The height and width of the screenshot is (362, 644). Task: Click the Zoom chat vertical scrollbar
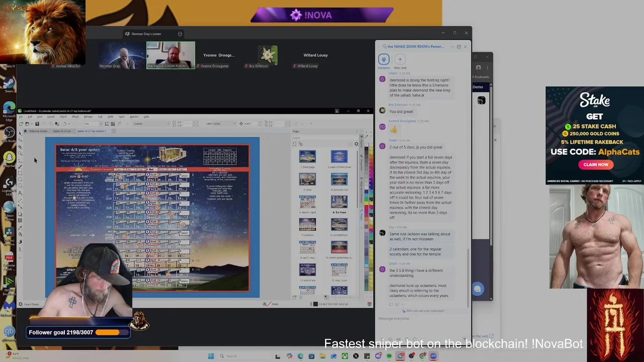tap(468, 277)
